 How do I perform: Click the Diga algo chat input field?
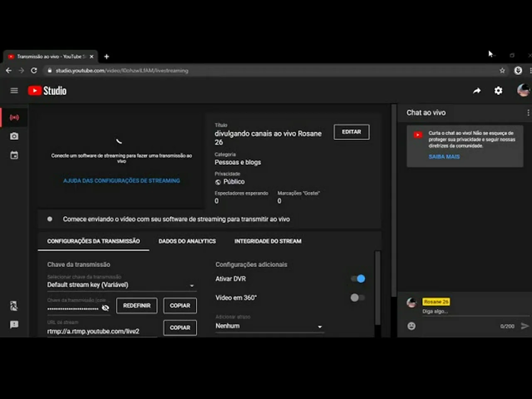tap(457, 311)
